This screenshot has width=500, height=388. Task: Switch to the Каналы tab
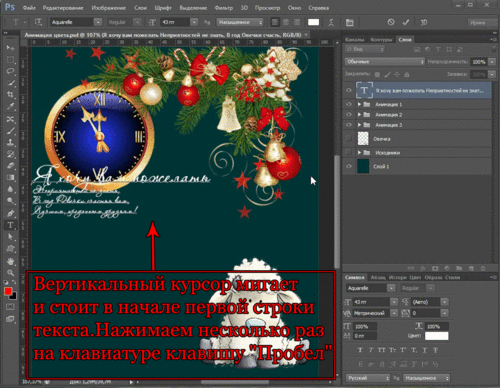tap(355, 40)
